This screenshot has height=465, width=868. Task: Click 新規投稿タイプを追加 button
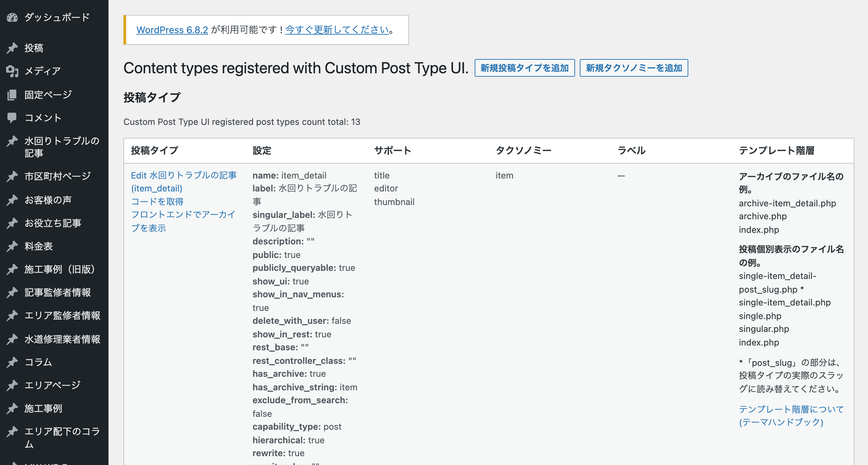(524, 68)
